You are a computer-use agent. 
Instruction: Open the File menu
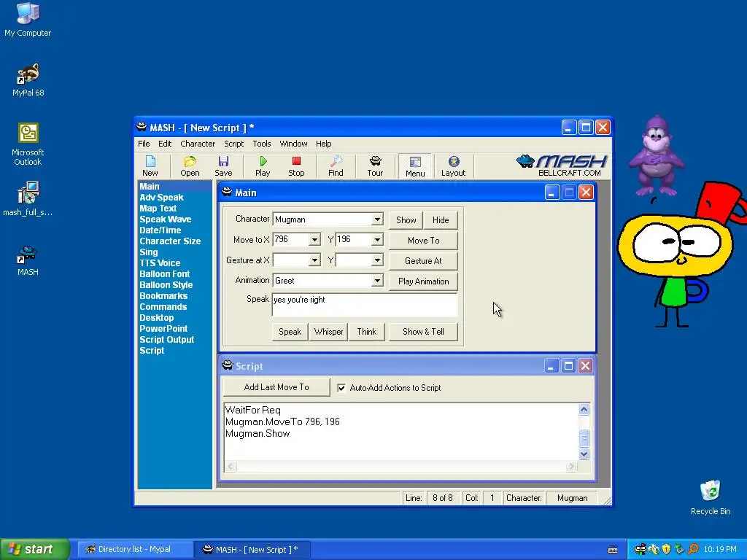[144, 144]
